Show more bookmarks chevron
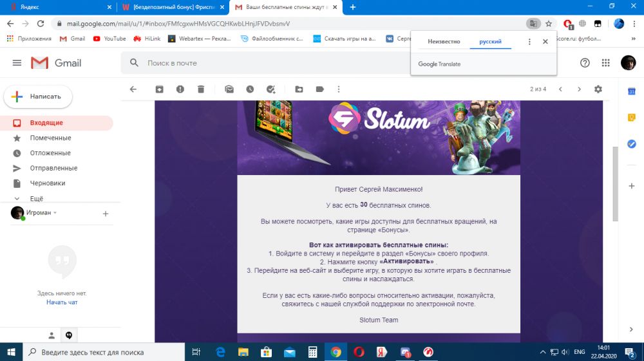This screenshot has width=644, height=361. click(x=633, y=39)
